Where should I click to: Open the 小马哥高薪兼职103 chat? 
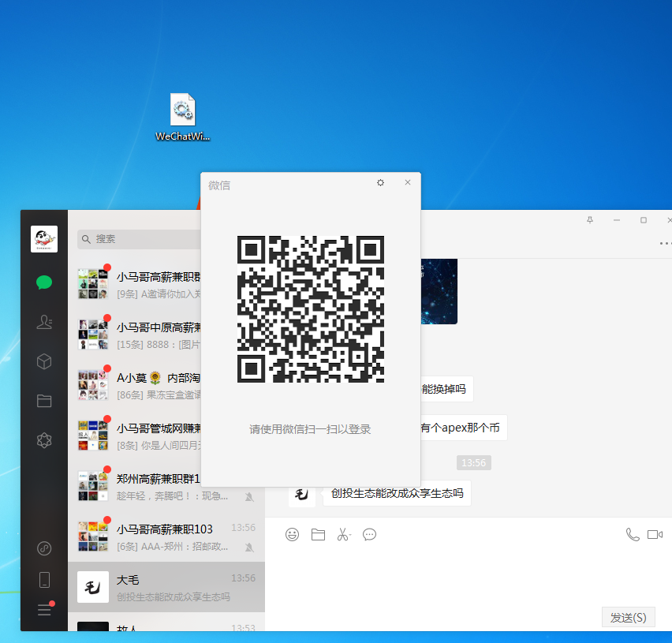(x=166, y=536)
